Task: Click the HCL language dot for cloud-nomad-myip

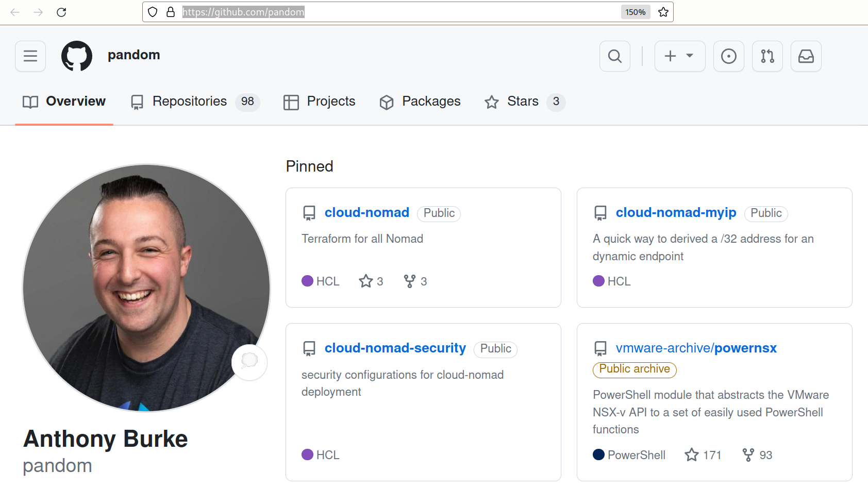Action: 598,281
